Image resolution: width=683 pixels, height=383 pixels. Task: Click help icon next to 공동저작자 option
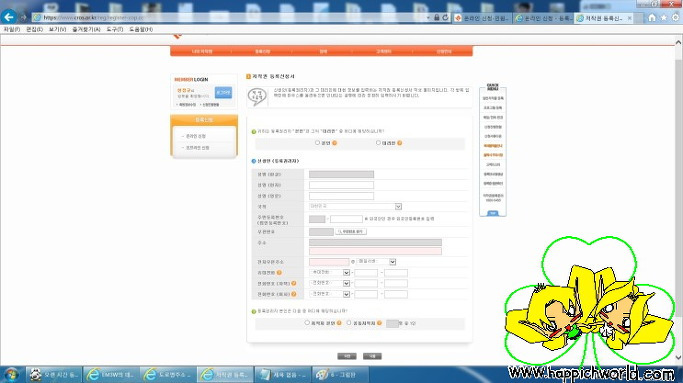[x=379, y=323]
